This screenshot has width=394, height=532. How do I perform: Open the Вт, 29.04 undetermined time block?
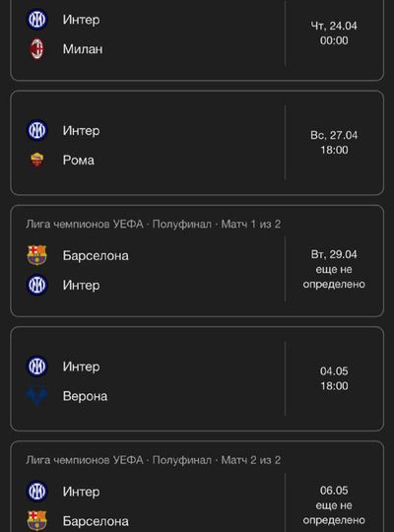[x=334, y=269]
